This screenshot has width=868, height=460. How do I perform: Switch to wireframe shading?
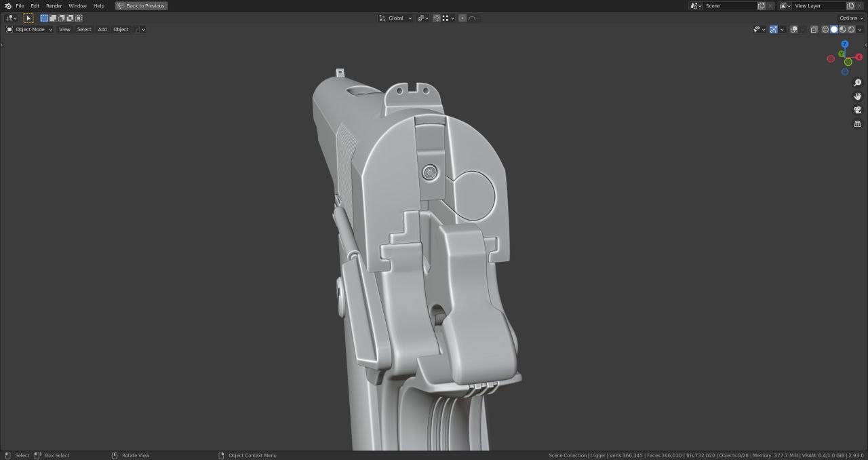pyautogui.click(x=825, y=29)
